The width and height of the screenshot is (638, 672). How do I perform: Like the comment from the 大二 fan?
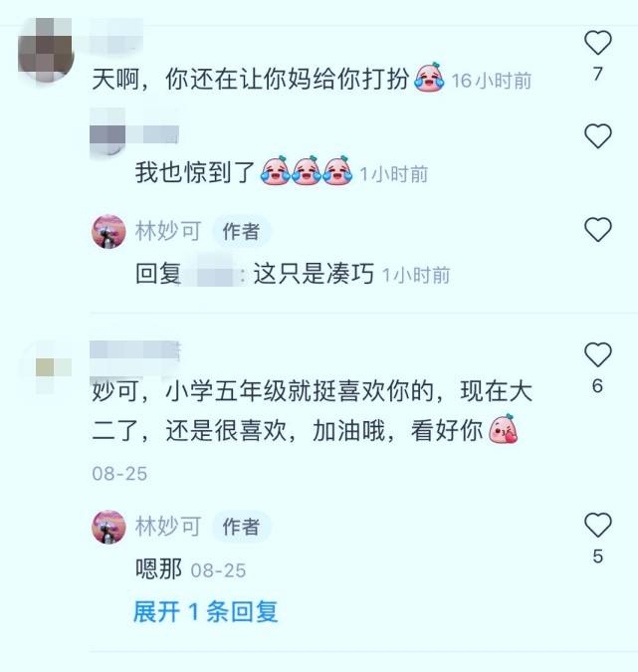(x=598, y=354)
